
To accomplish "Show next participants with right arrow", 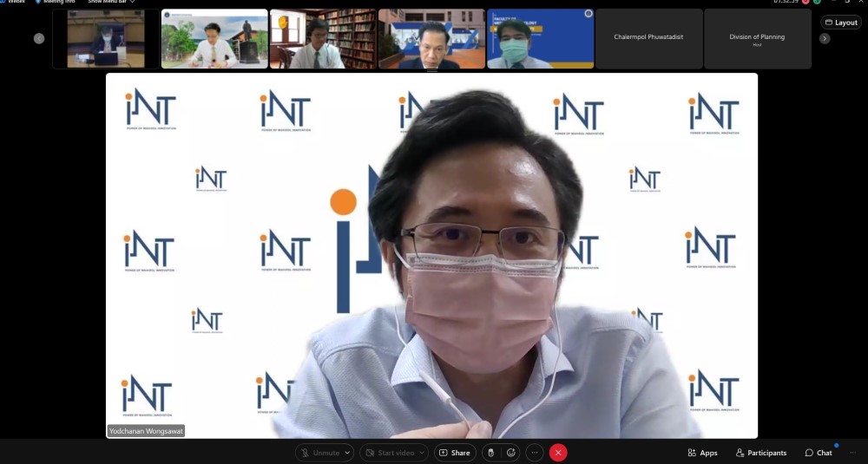I will 825,38.
